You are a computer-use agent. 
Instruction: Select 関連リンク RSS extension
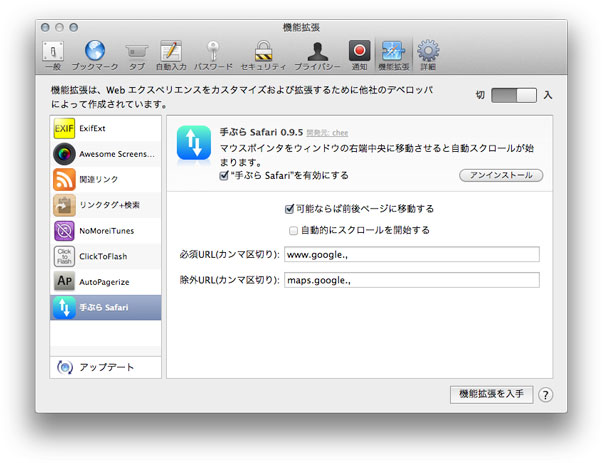[x=106, y=179]
